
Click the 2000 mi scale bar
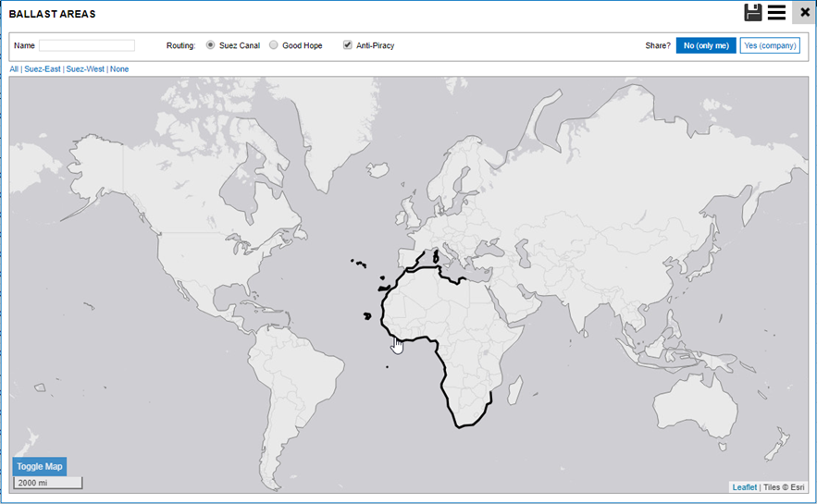coord(48,483)
